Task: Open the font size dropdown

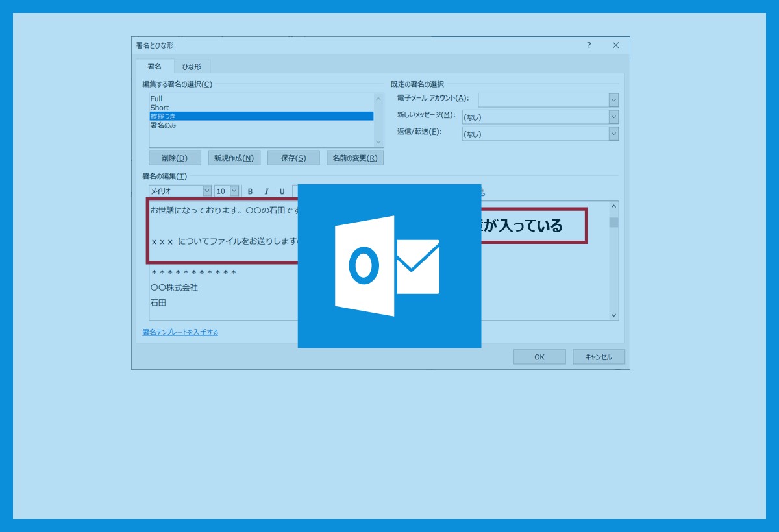Action: 234,191
